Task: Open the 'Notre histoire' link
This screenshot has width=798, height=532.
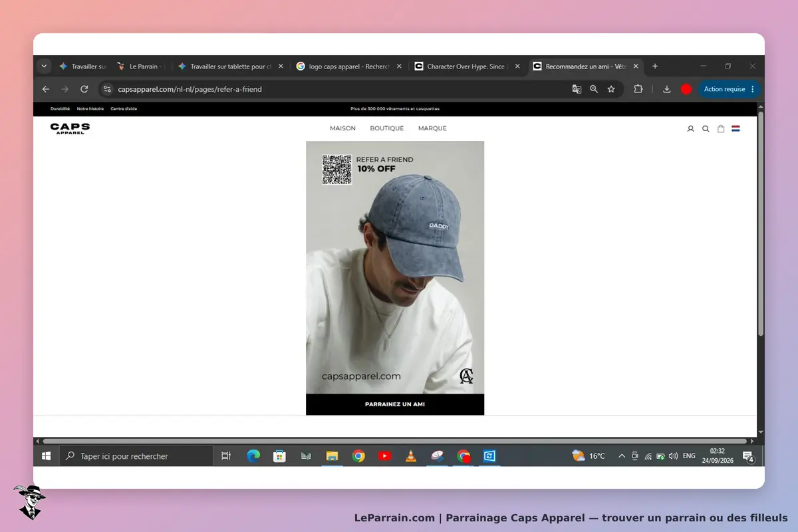Action: pos(90,108)
